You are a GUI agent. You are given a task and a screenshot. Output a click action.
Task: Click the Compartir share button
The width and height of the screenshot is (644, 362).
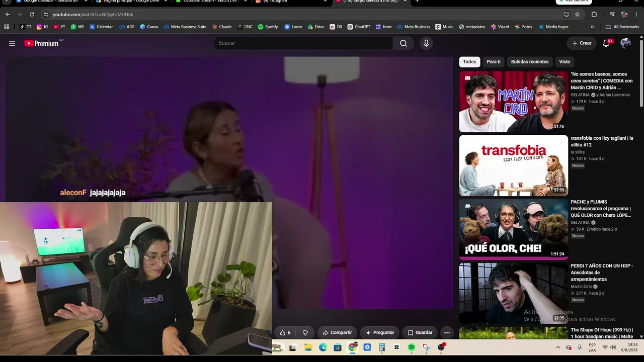coord(337,332)
